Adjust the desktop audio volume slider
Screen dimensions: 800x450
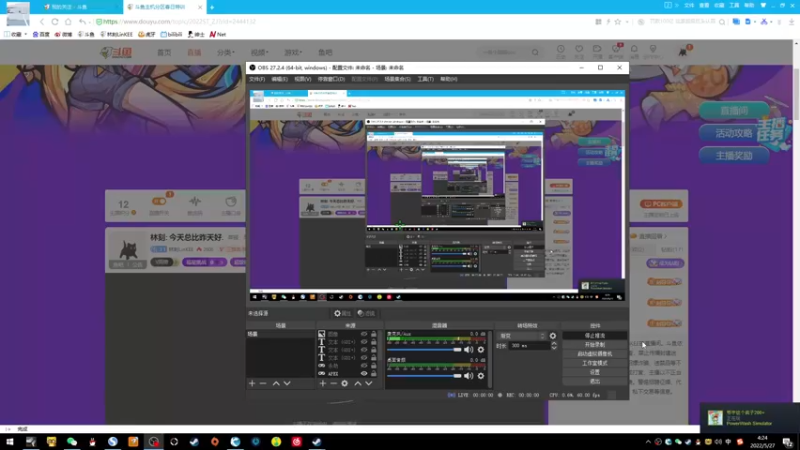(x=424, y=376)
